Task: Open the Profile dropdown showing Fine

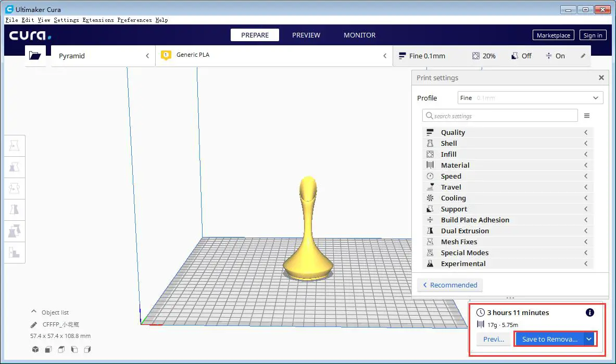Action: 530,97
